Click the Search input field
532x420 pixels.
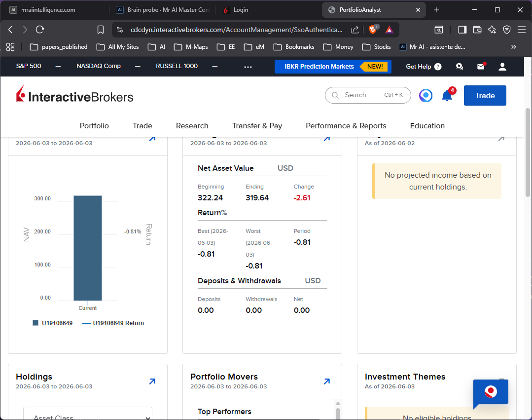(368, 95)
